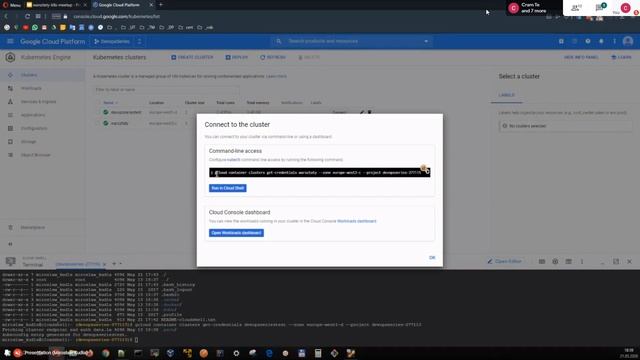Click into the Cloud Shell terminal area
640x360 pixels.
(x=320, y=308)
